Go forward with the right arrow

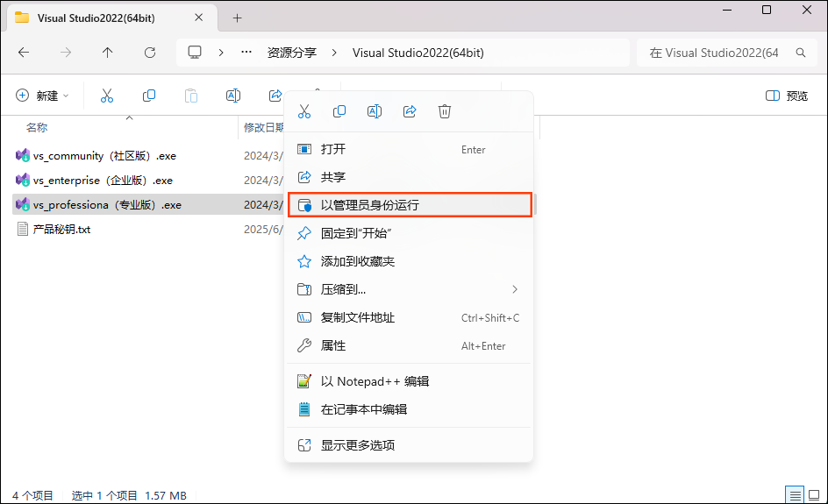[x=66, y=53]
